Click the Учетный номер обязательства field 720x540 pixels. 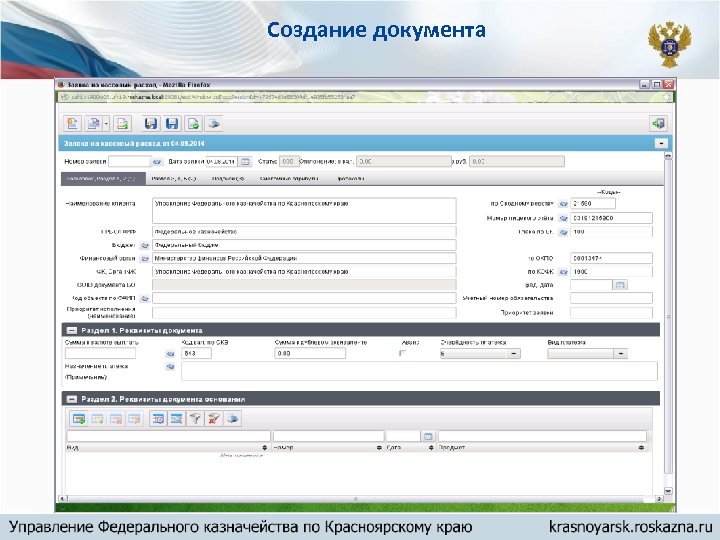point(611,298)
